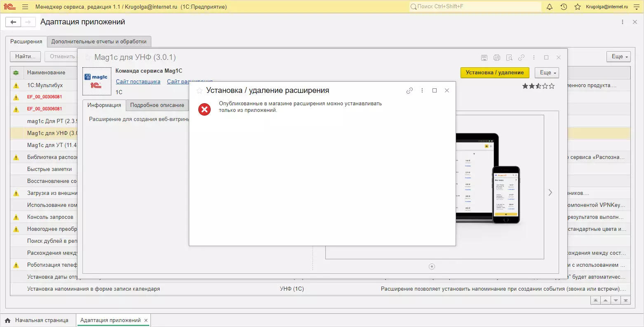644x327 pixels.
Task: Go back with the left arrow button
Action: pyautogui.click(x=13, y=22)
